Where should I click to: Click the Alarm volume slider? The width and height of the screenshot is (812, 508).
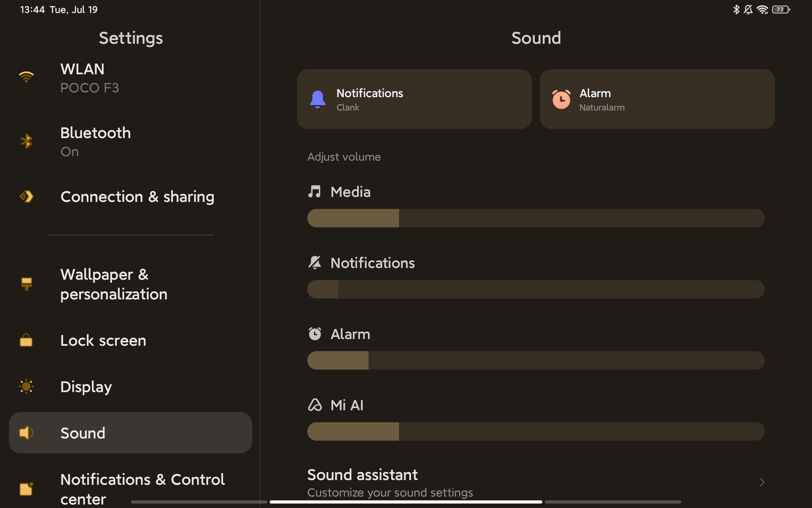(x=535, y=360)
